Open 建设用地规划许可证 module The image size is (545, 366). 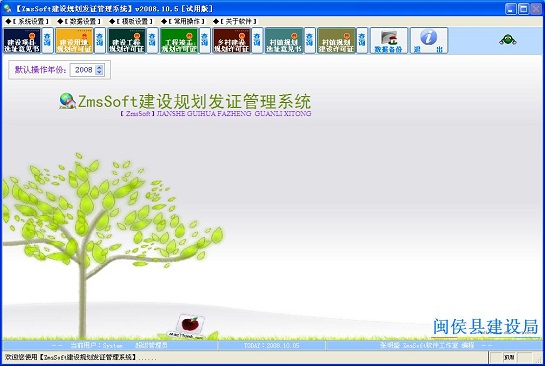click(74, 41)
